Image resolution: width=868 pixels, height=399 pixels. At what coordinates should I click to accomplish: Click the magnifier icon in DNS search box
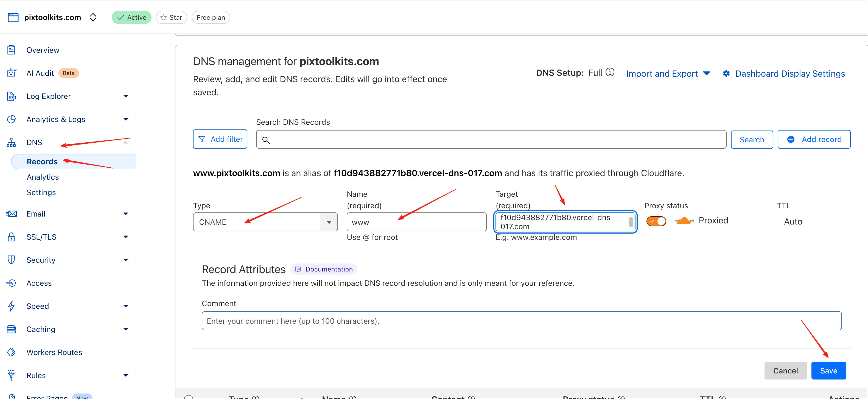click(x=266, y=140)
